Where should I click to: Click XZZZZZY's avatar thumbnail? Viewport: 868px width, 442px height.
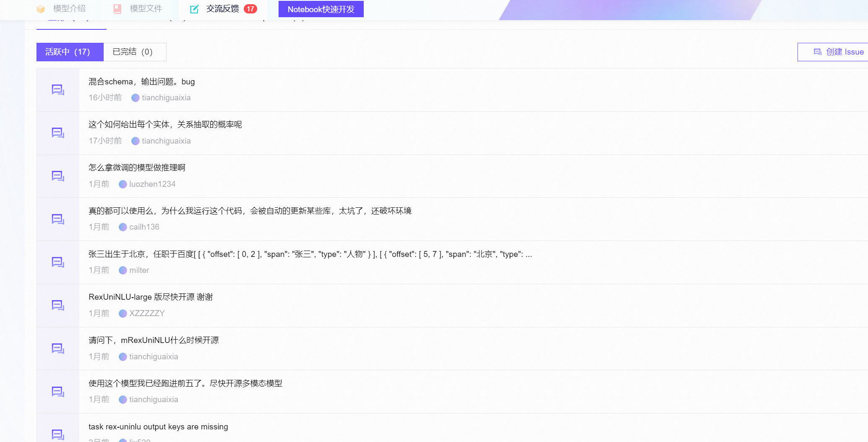(x=123, y=313)
